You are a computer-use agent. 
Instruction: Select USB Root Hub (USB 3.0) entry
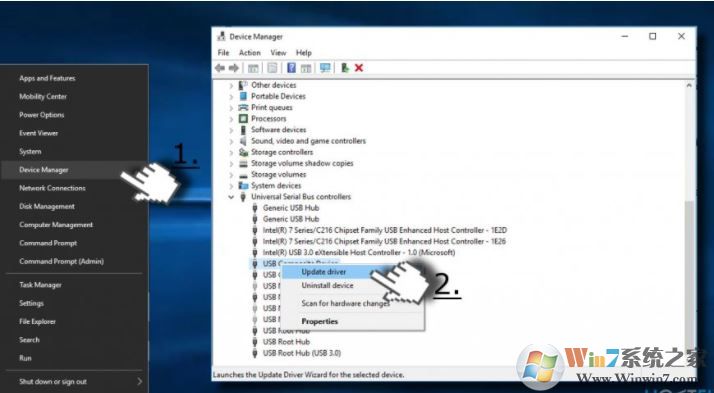pos(302,353)
